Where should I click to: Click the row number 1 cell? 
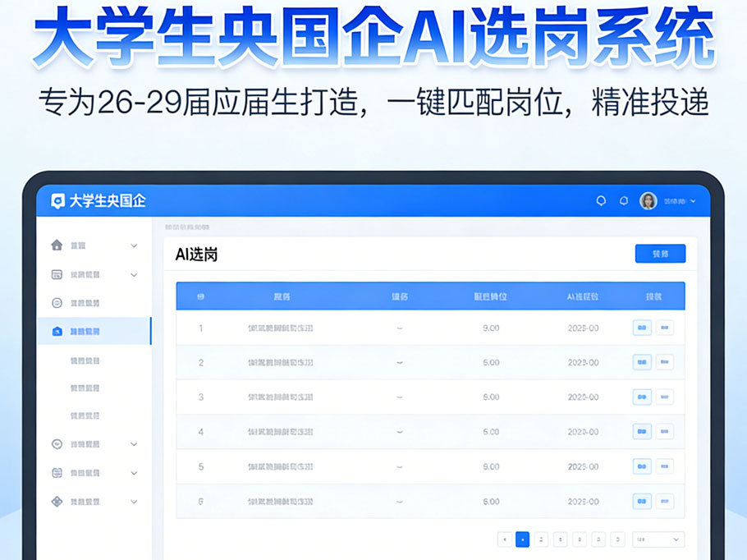[x=200, y=328]
